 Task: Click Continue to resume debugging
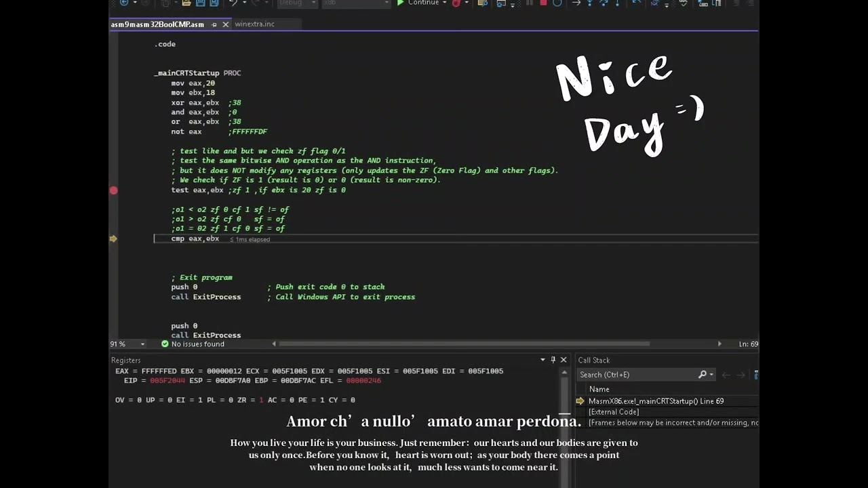point(418,3)
